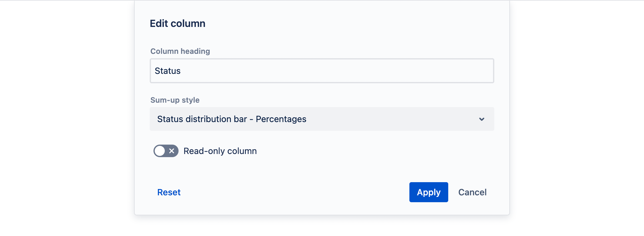
Task: Cancel editing the column
Action: [472, 192]
